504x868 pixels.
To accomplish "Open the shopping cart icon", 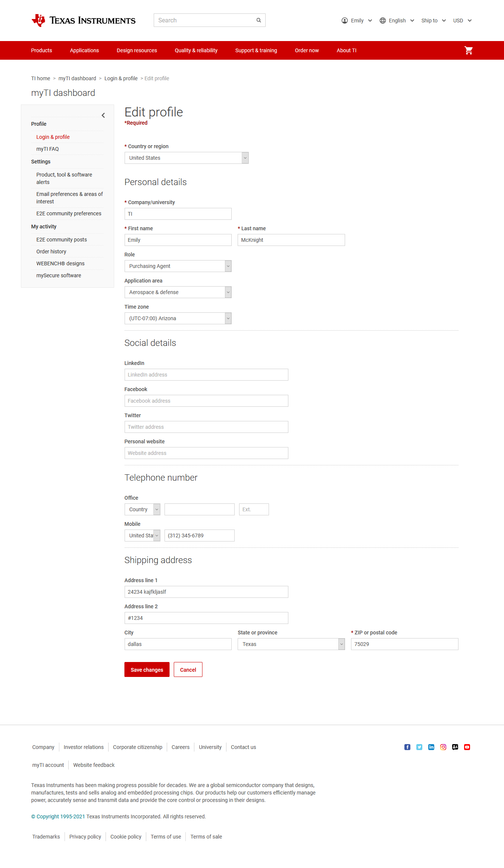I will tap(469, 50).
